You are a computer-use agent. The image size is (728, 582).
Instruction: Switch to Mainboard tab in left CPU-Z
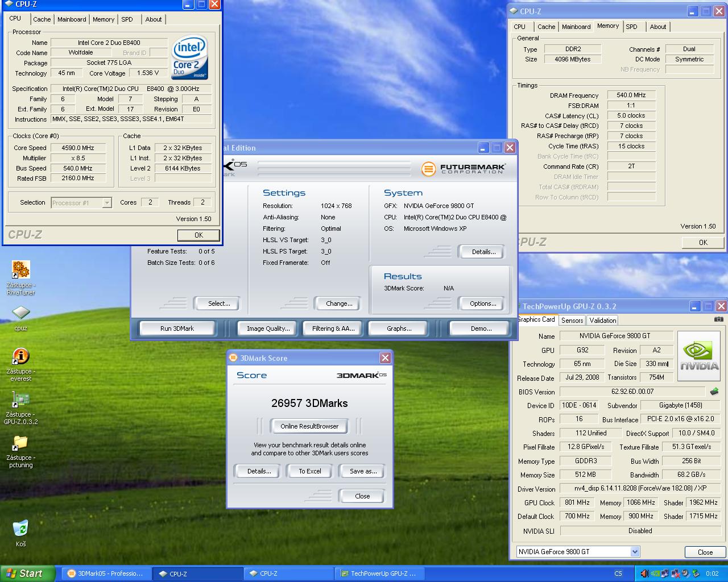72,19
